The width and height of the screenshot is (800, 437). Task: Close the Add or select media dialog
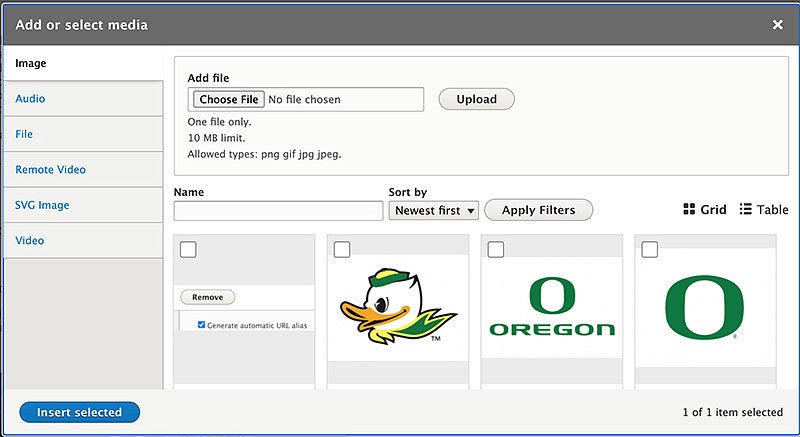click(778, 24)
